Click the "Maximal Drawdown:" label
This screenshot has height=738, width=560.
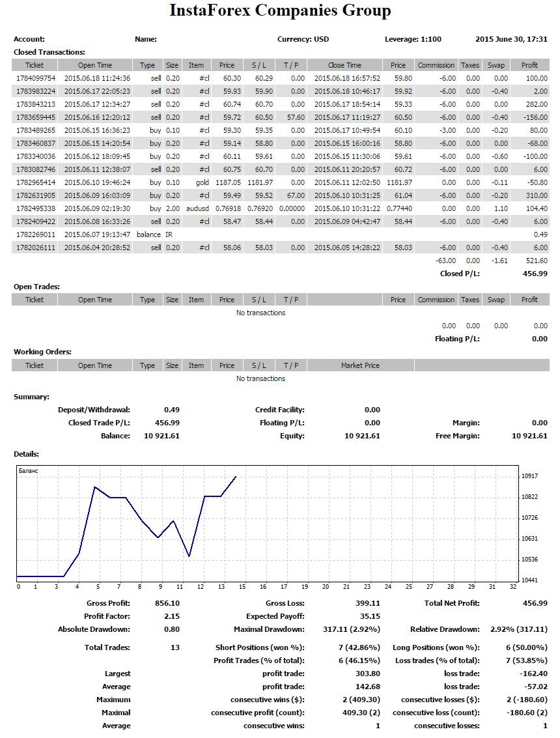coord(269,629)
